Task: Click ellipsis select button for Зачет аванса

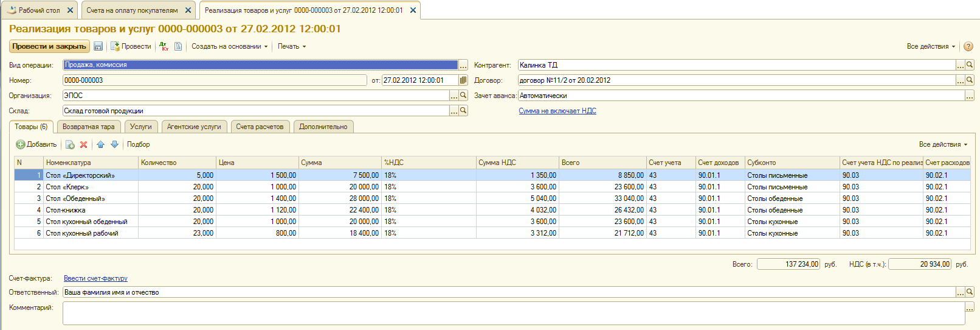Action: 970,96
